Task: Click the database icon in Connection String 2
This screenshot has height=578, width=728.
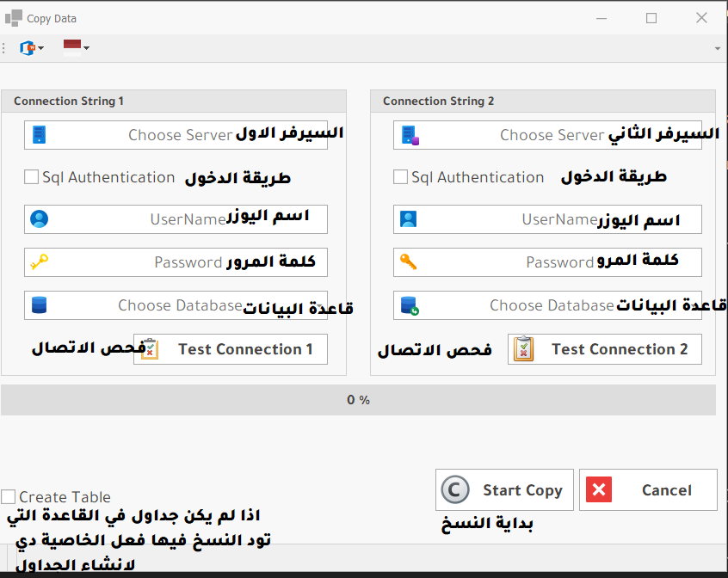Action: tap(409, 305)
